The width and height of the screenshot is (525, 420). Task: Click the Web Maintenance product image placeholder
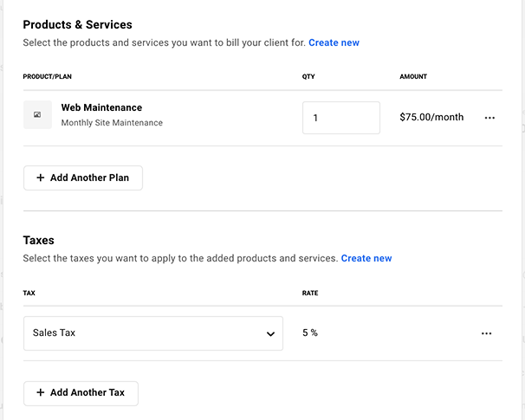coord(37,114)
